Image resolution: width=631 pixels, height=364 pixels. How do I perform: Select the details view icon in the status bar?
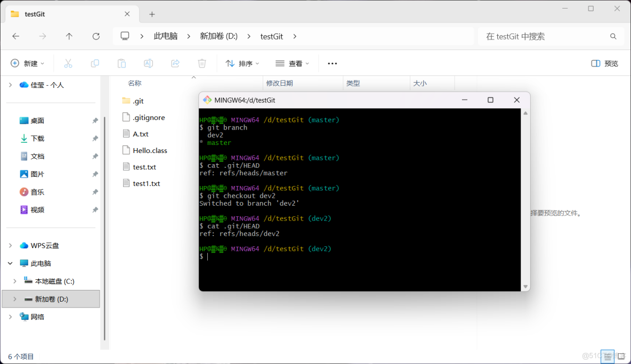coord(607,356)
